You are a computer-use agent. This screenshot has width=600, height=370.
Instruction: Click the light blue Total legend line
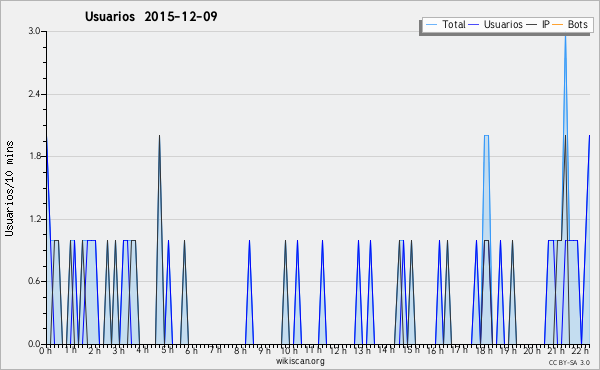(x=431, y=25)
